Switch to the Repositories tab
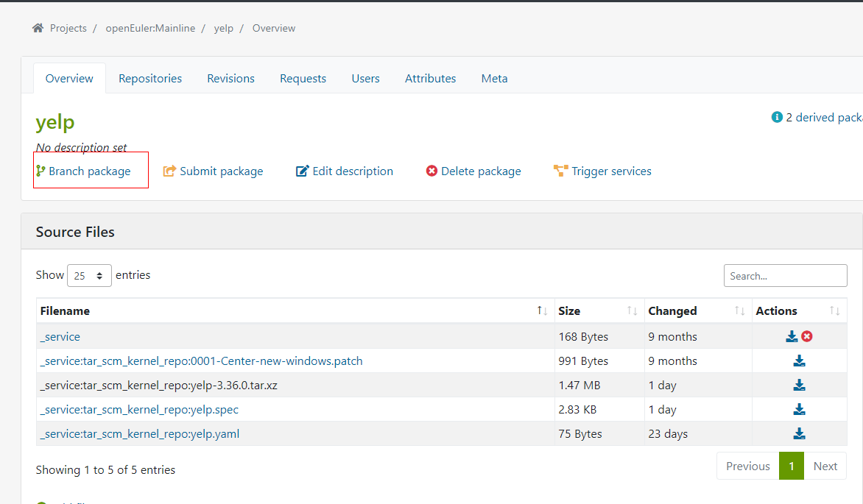 coord(150,78)
